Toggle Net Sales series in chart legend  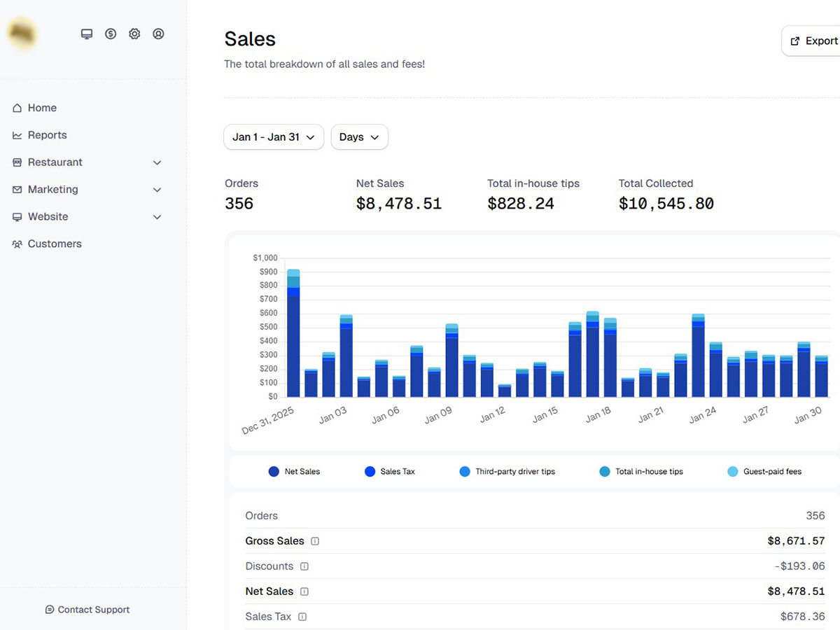click(294, 472)
